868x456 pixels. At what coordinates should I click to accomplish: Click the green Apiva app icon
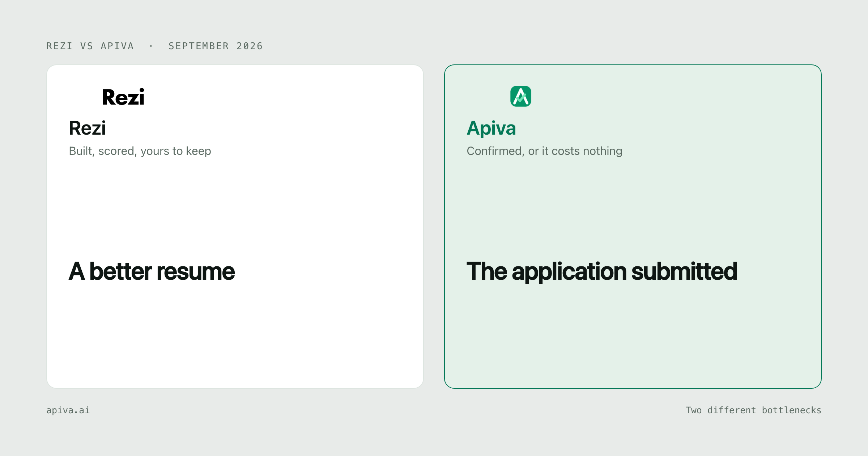521,96
